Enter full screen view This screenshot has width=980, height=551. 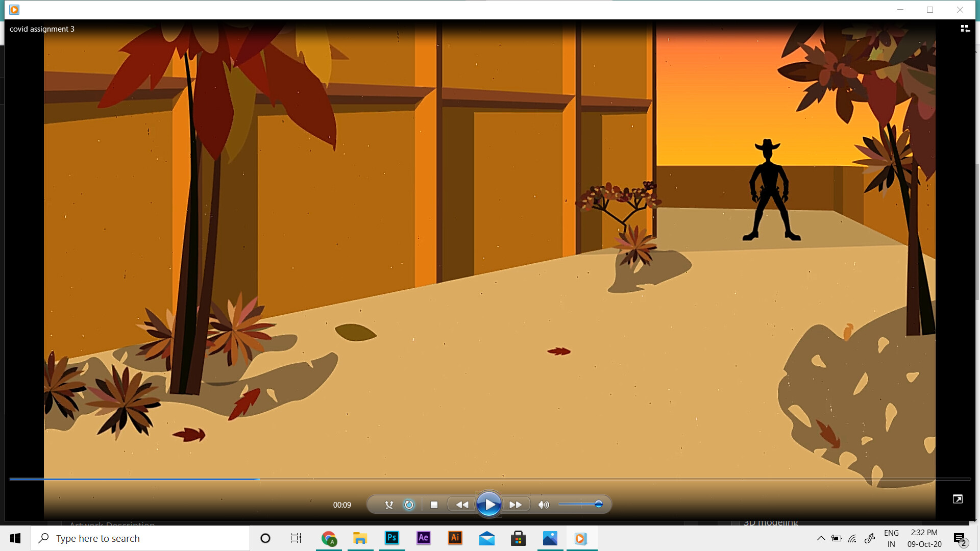(958, 499)
